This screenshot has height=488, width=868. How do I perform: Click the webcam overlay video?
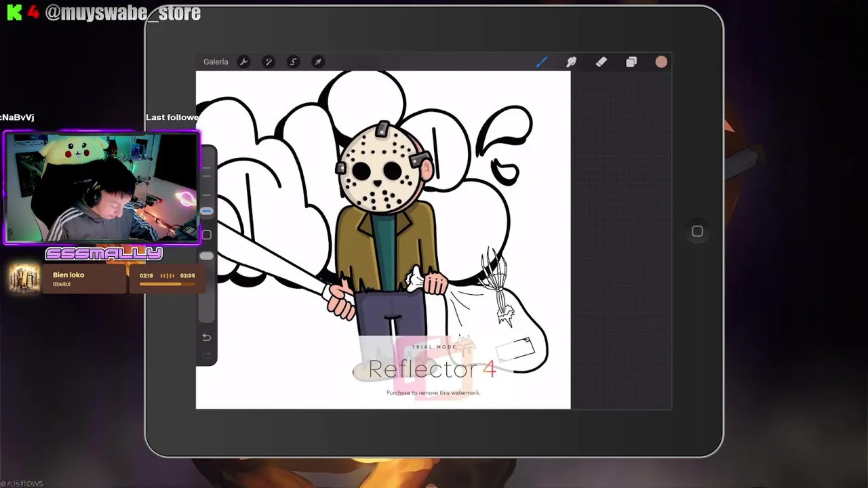102,188
